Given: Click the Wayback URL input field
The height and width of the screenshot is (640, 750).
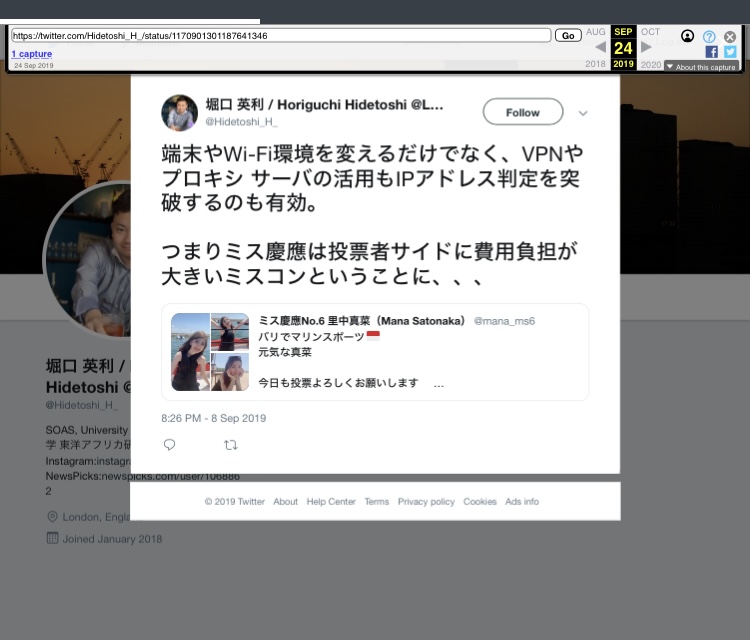Looking at the screenshot, I should (281, 35).
